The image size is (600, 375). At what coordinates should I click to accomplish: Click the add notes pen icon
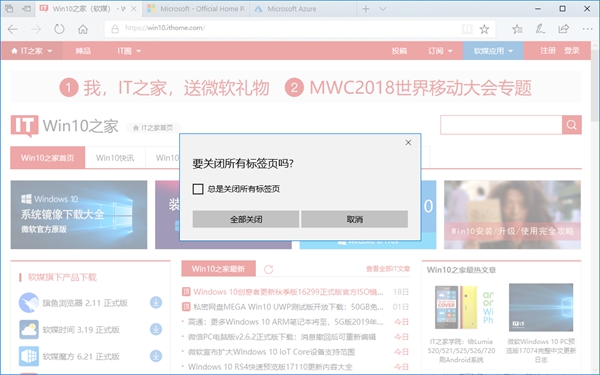[x=540, y=29]
